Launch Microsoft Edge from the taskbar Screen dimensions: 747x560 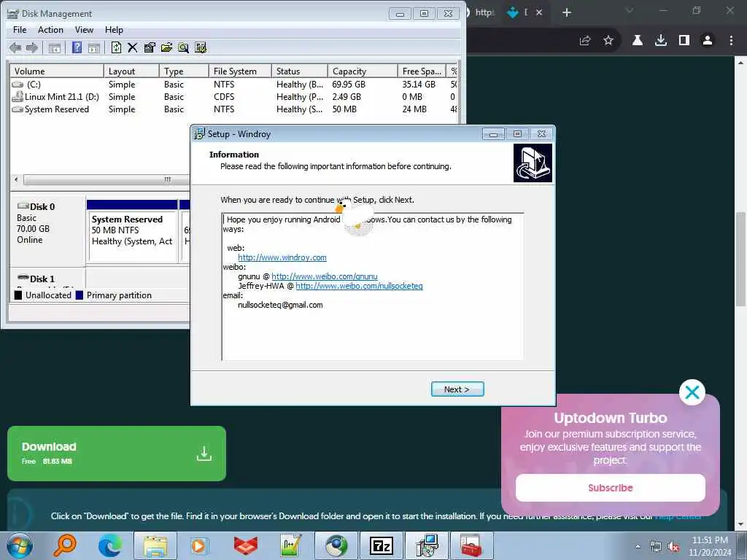tap(110, 545)
